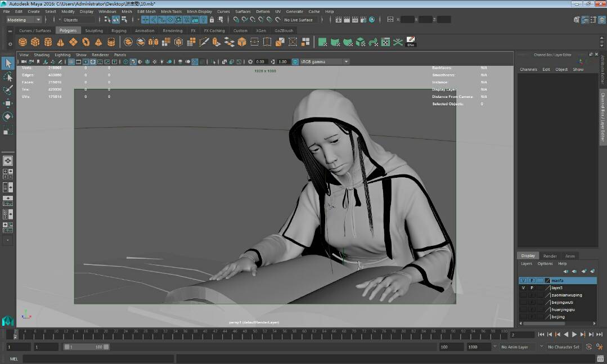607x364 pixels.
Task: Open animation preferences running figure icon
Action: click(600, 347)
